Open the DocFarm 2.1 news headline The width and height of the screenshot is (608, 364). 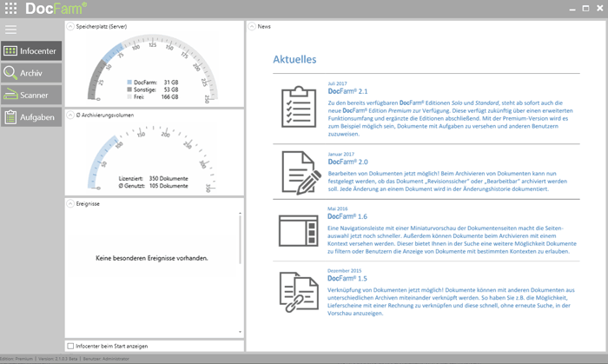click(347, 91)
